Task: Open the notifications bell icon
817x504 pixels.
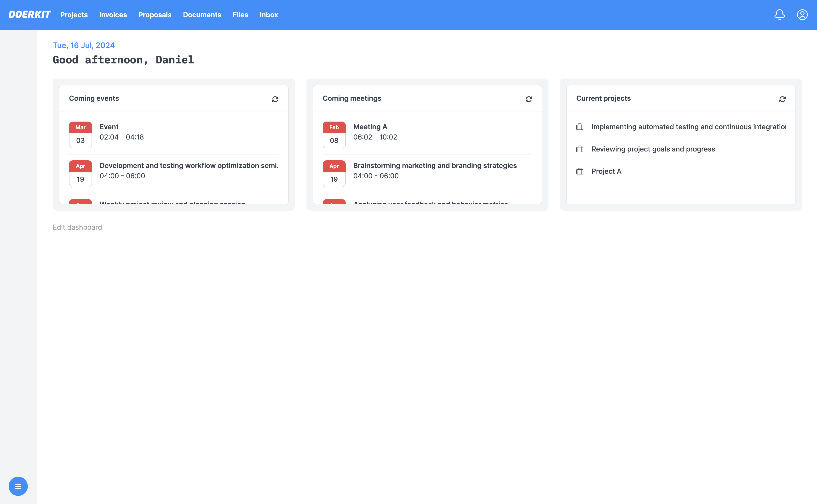Action: pos(779,15)
